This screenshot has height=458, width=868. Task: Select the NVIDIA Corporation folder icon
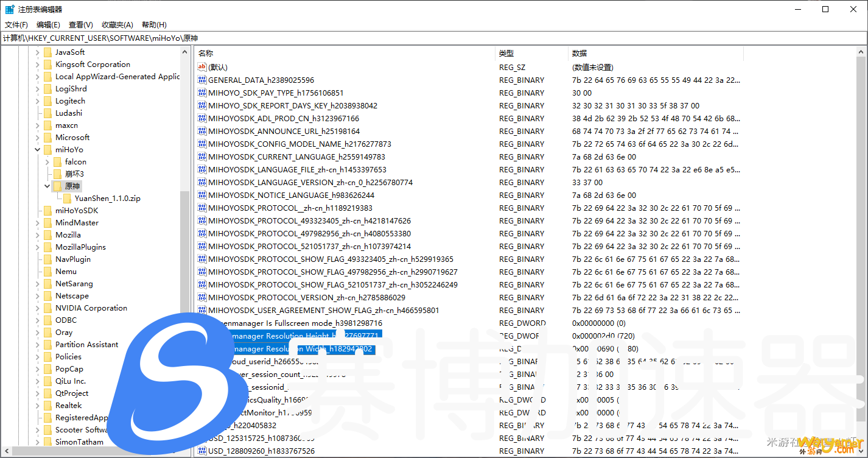click(47, 308)
